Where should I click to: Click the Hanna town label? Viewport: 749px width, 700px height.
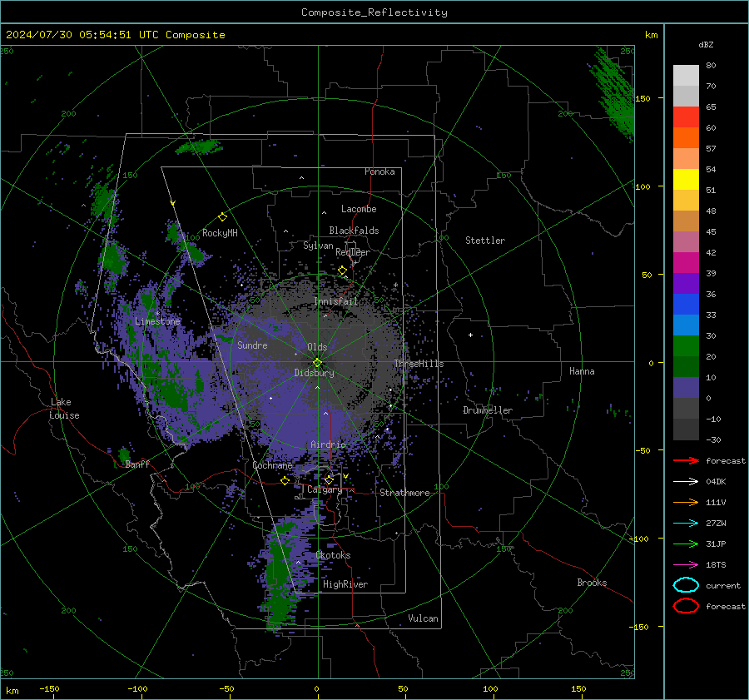pos(582,371)
